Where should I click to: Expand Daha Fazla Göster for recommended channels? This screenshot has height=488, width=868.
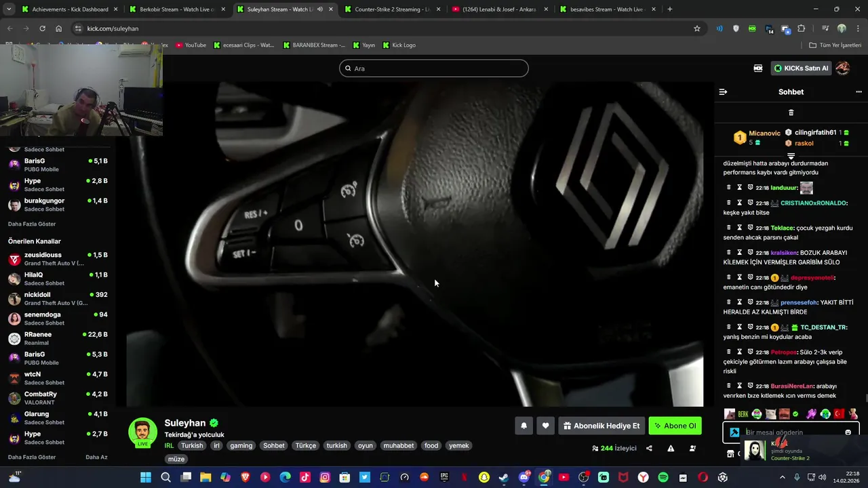pyautogui.click(x=32, y=457)
